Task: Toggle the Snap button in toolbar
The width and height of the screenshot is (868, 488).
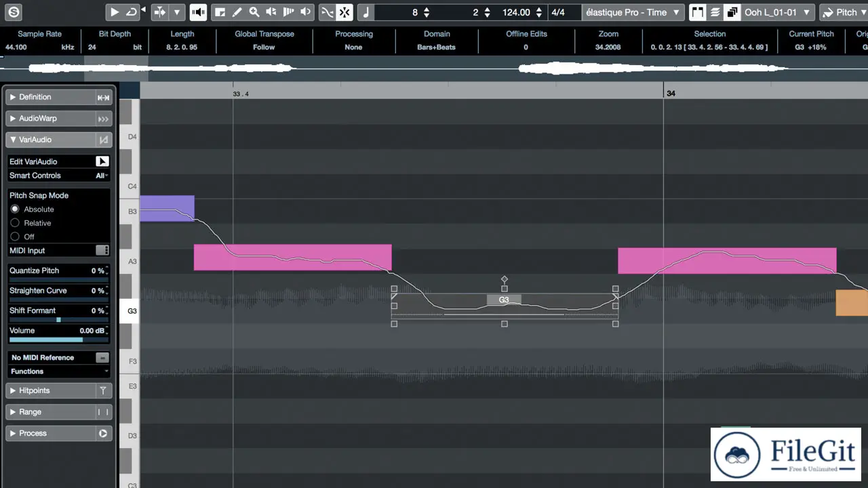Action: coord(344,12)
